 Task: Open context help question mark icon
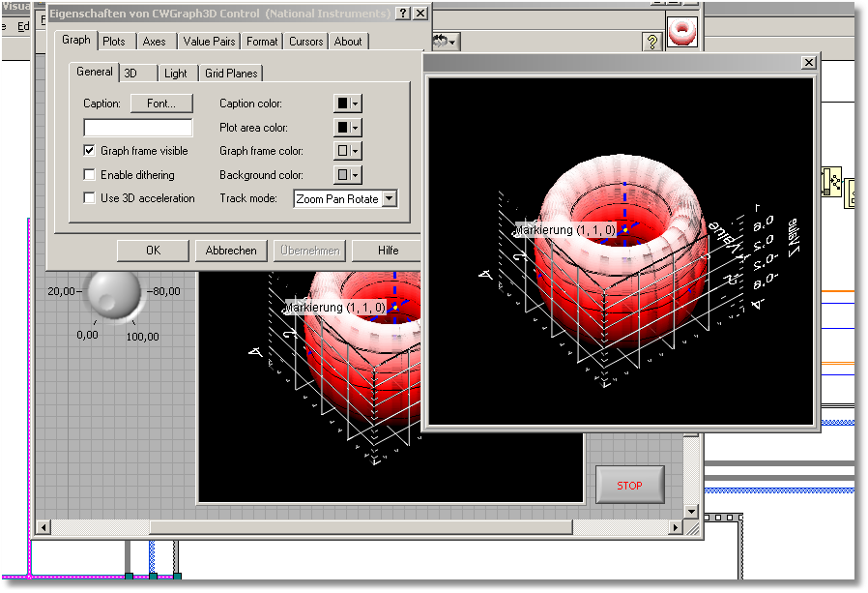tap(652, 42)
